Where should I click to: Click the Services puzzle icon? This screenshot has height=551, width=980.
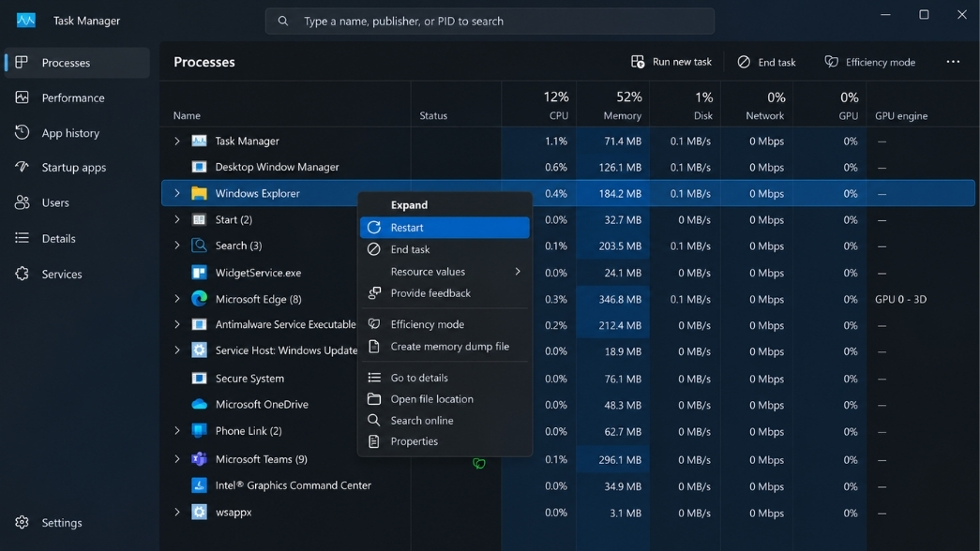tap(22, 274)
